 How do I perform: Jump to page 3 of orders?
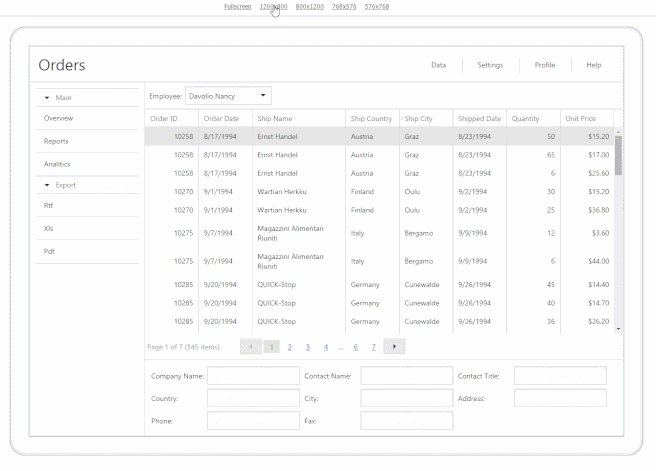307,347
